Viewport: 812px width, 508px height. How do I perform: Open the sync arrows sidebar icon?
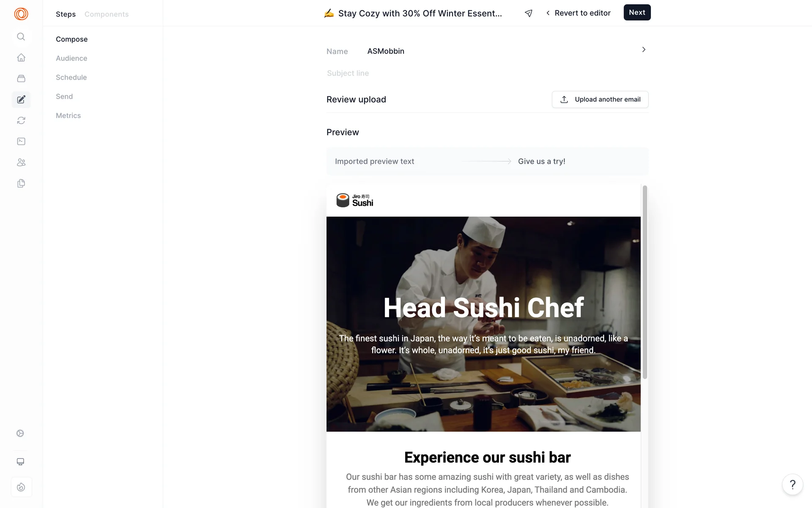pyautogui.click(x=21, y=121)
